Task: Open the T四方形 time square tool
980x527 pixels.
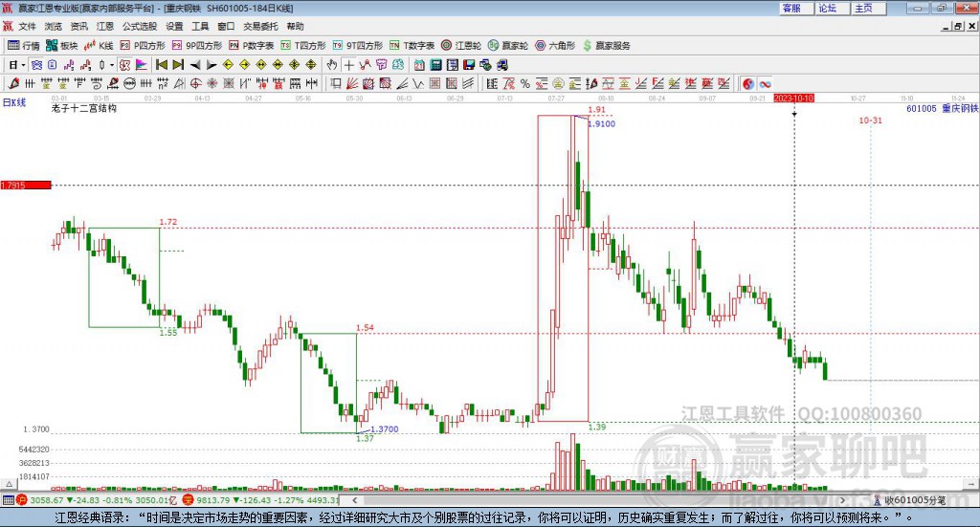Action: point(303,46)
